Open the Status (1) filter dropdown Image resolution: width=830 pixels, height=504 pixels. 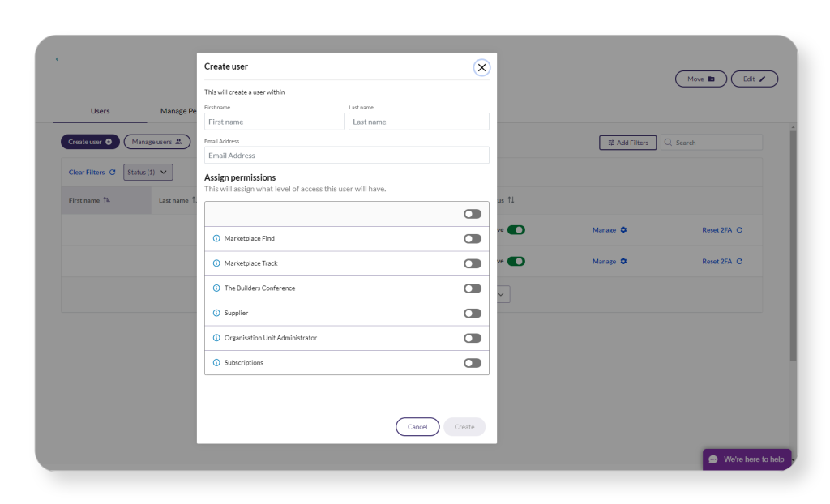[148, 172]
